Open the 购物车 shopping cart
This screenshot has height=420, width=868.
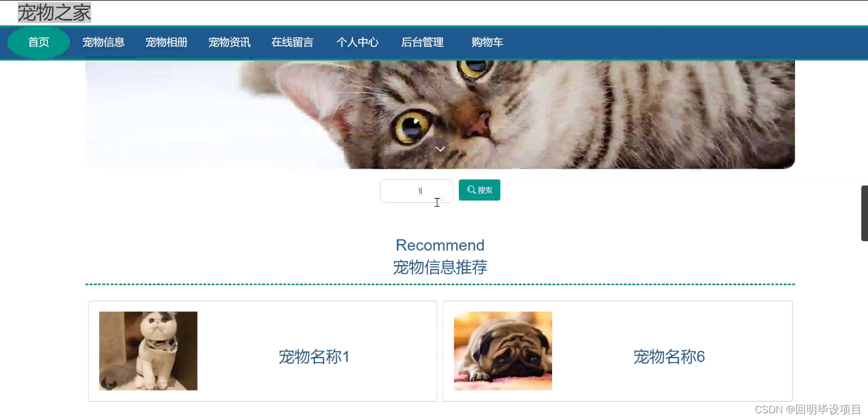(x=487, y=42)
